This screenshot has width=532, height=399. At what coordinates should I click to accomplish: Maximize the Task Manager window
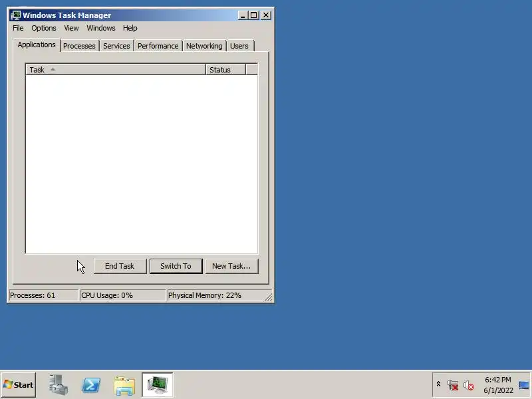[x=254, y=15]
